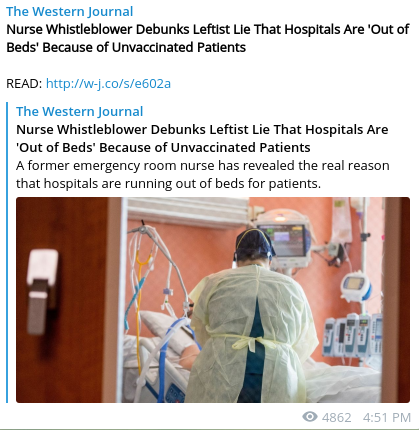Click the bold preview headline about Nurse Whistleblower
The image size is (419, 430).
point(202,138)
